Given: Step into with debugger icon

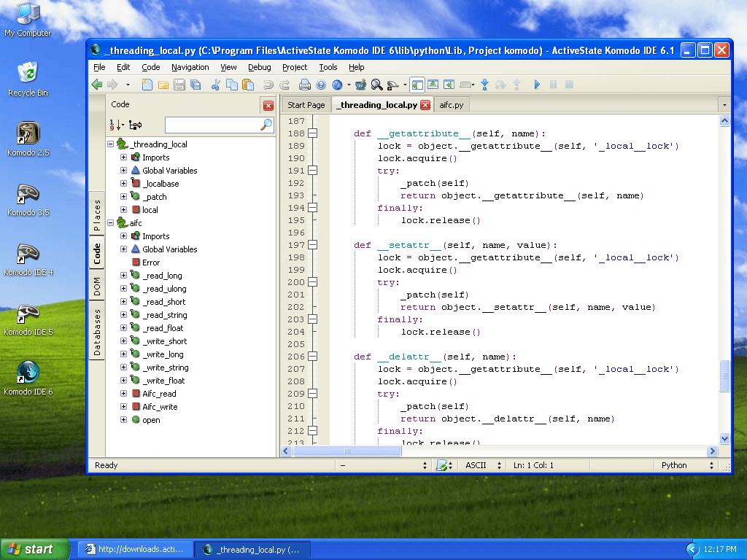Looking at the screenshot, I should pos(484,85).
